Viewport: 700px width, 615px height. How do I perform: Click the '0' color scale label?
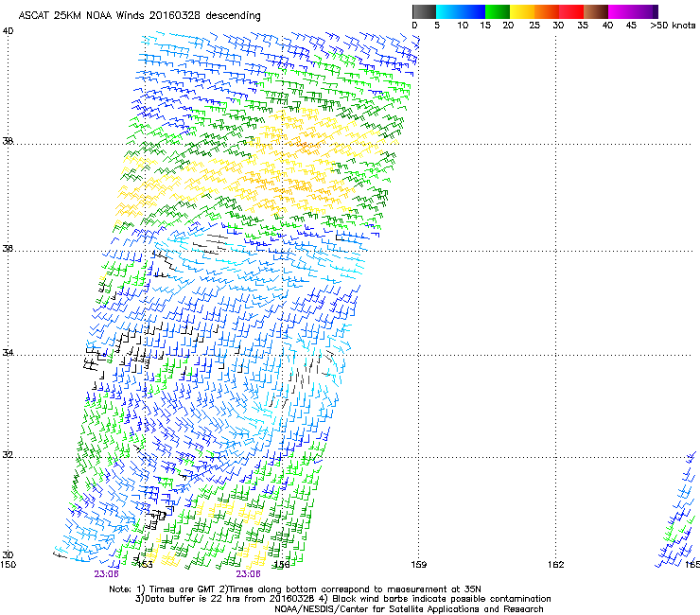(414, 26)
